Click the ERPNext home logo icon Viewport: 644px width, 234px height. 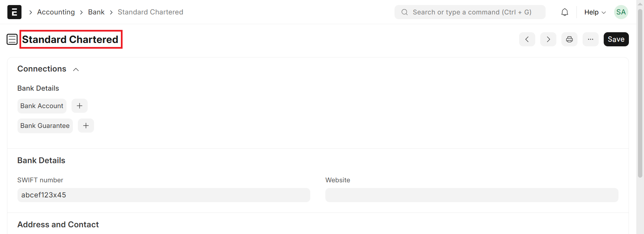tap(14, 12)
